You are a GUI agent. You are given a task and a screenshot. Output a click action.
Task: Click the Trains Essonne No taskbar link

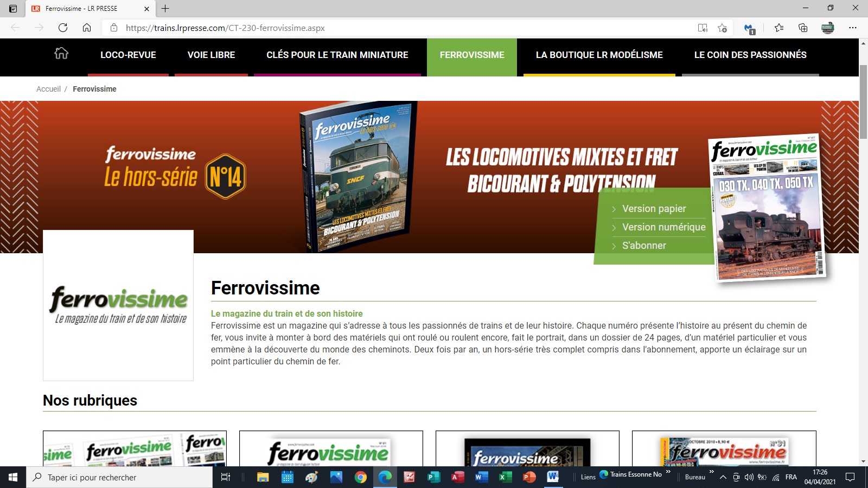[x=631, y=474]
